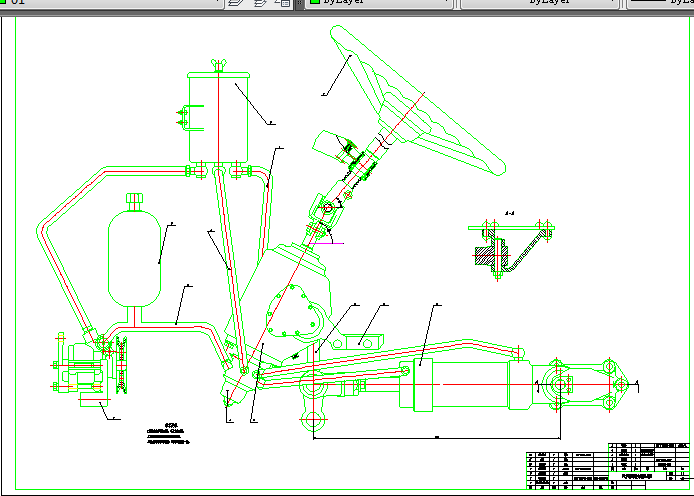Viewport: 694px width, 496px height.
Task: Open the lineweight ByLayer dropdown with line sample
Action: click(659, 3)
